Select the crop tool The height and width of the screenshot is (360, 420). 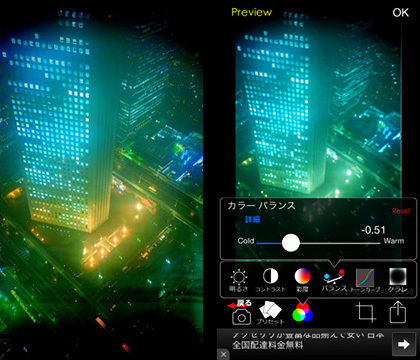[366, 312]
